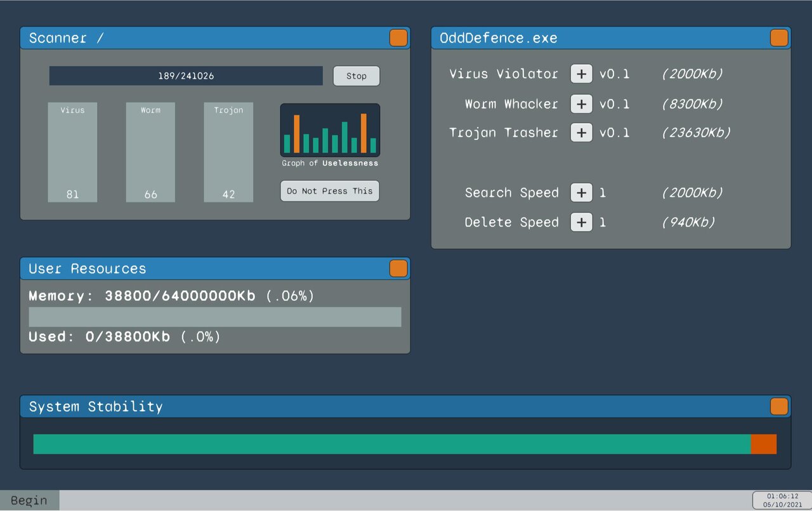Click the scan progress bar showing 189/241026
The height and width of the screenshot is (511, 812).
coord(186,76)
